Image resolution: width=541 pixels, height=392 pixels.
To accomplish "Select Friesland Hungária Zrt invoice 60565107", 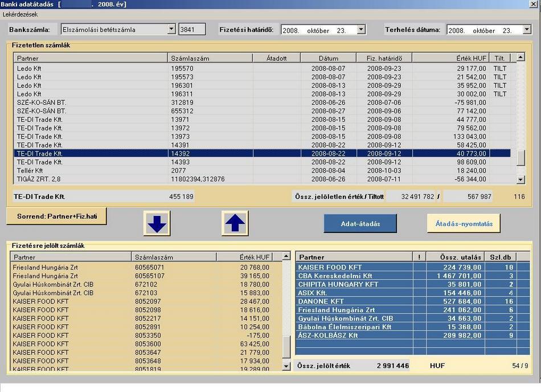I will tap(146, 276).
